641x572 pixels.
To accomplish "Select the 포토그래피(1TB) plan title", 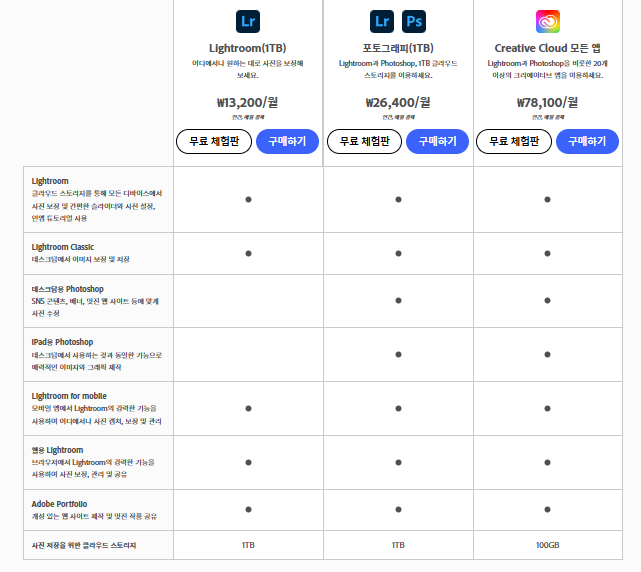I will [398, 48].
